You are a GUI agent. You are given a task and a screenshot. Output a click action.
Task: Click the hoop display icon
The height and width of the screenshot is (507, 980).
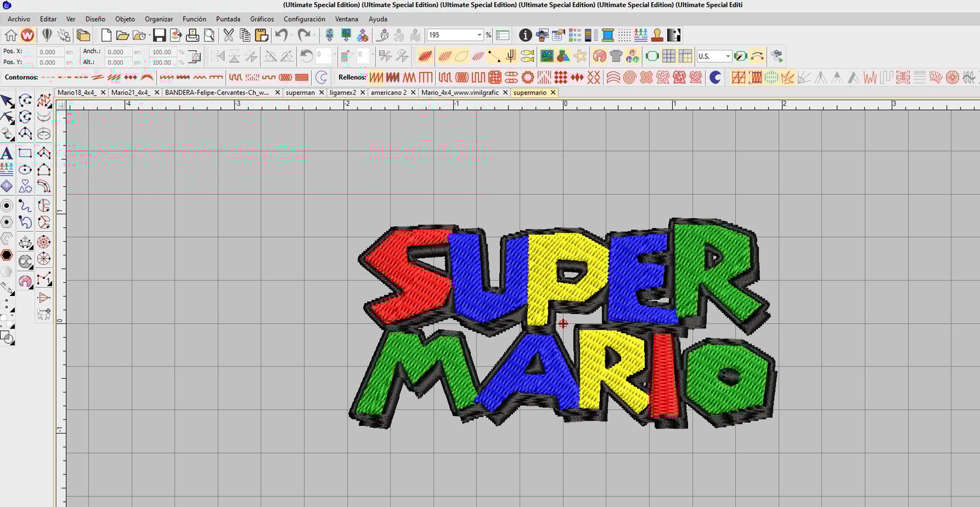coord(651,56)
